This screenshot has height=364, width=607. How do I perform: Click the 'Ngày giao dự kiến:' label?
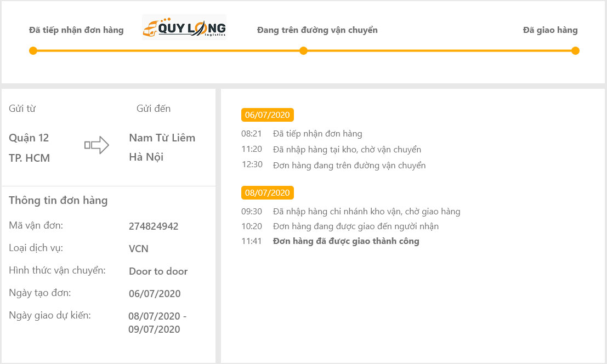pos(50,315)
